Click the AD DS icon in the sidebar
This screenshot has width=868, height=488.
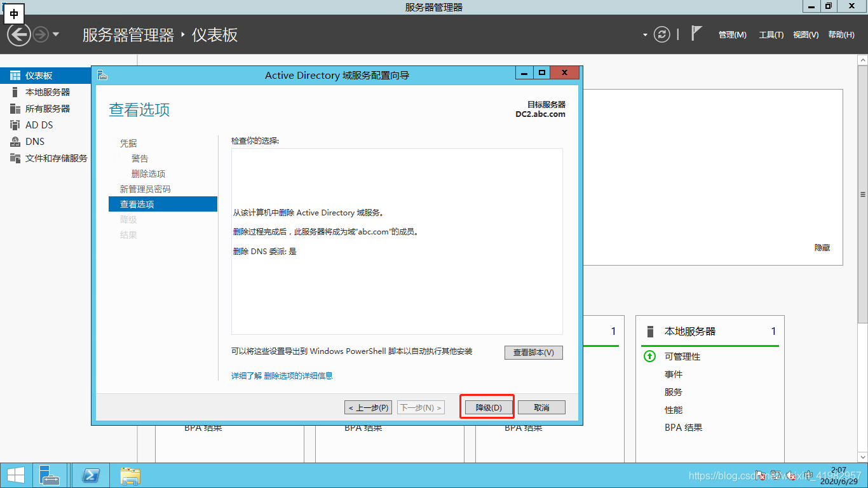point(15,125)
